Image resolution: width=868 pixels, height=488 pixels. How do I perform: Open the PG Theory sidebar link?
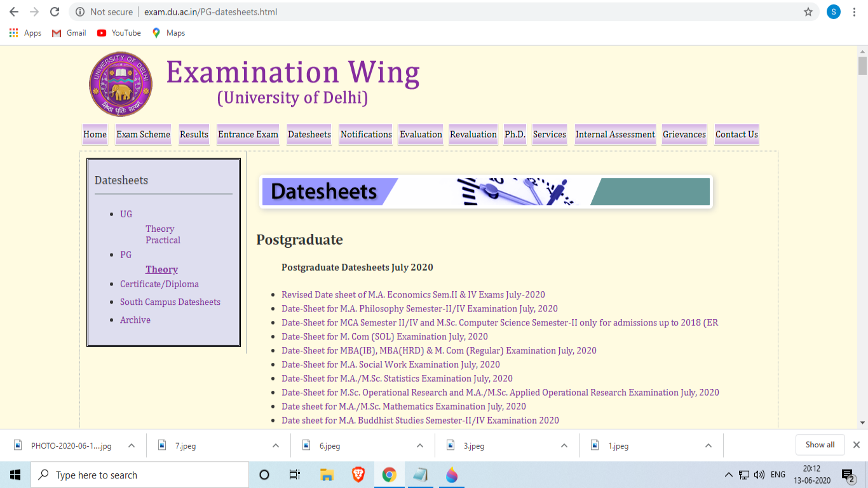pos(161,269)
